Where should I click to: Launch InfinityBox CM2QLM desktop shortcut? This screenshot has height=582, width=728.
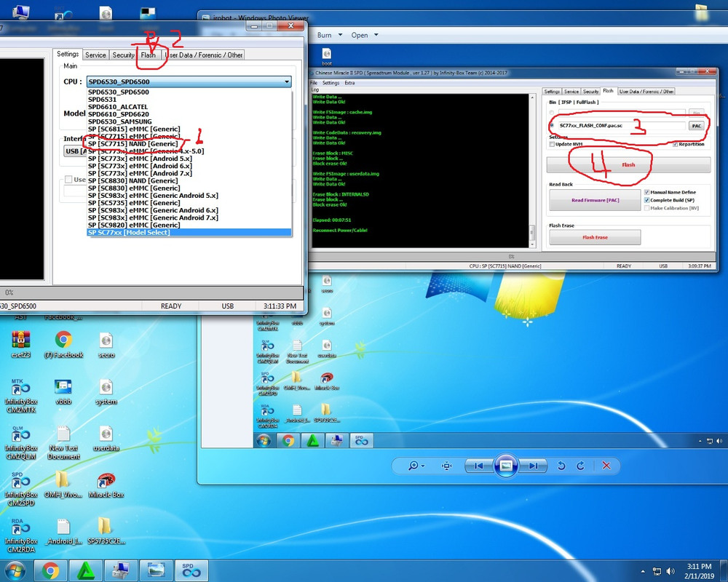point(21,442)
